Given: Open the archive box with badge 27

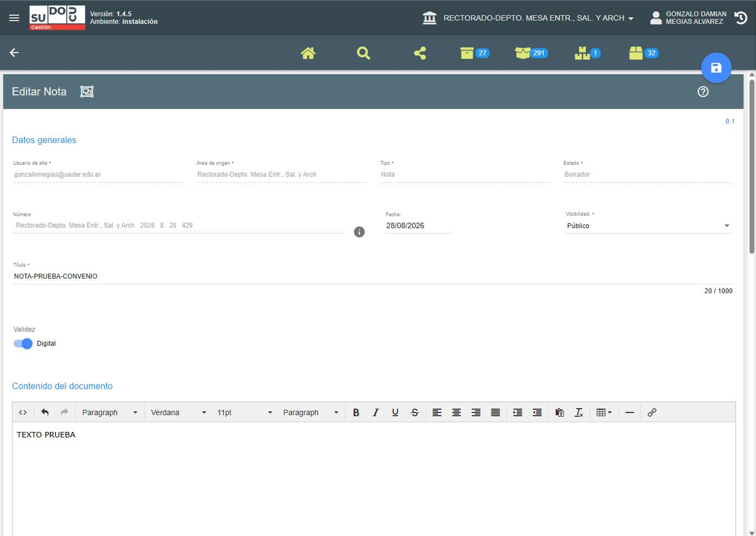Looking at the screenshot, I should pos(474,53).
